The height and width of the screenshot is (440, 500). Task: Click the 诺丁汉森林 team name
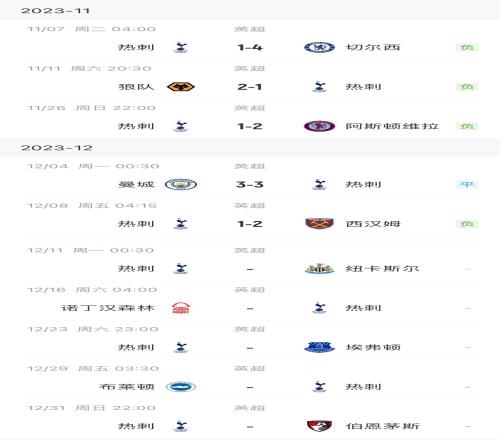(x=108, y=308)
